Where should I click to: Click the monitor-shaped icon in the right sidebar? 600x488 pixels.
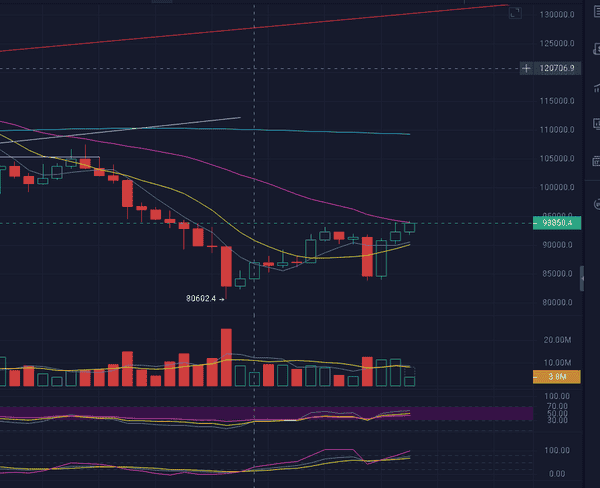(x=595, y=121)
